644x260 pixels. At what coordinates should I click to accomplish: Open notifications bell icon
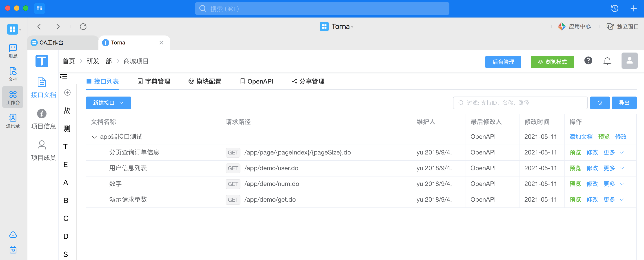(x=607, y=61)
